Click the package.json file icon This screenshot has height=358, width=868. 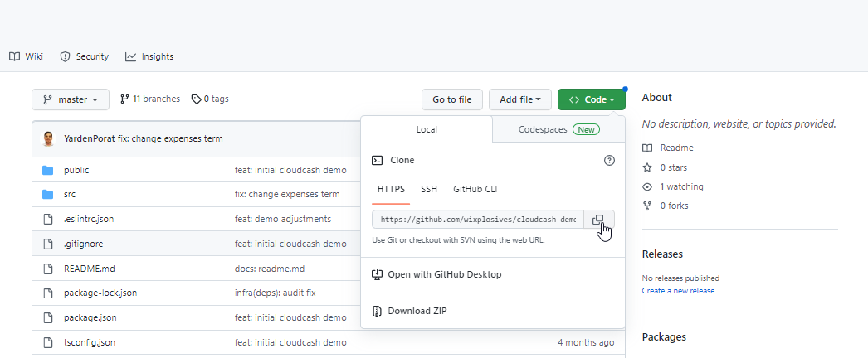[47, 317]
